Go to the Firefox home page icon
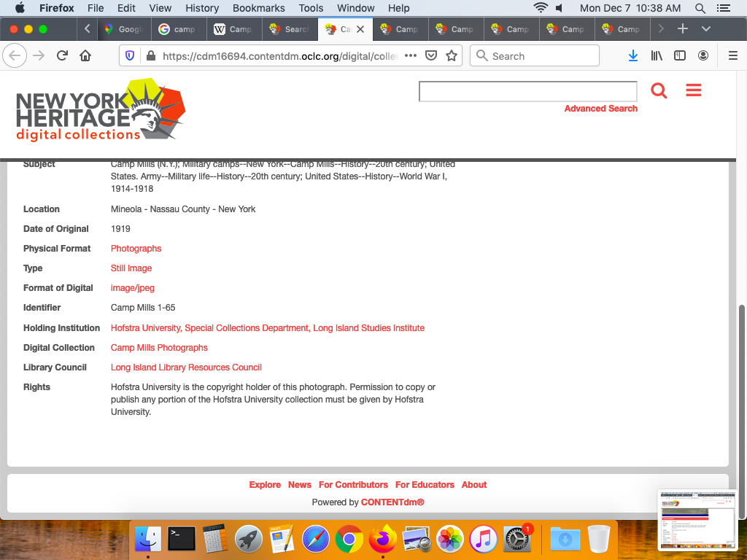Image resolution: width=747 pixels, height=560 pixels. [x=85, y=56]
